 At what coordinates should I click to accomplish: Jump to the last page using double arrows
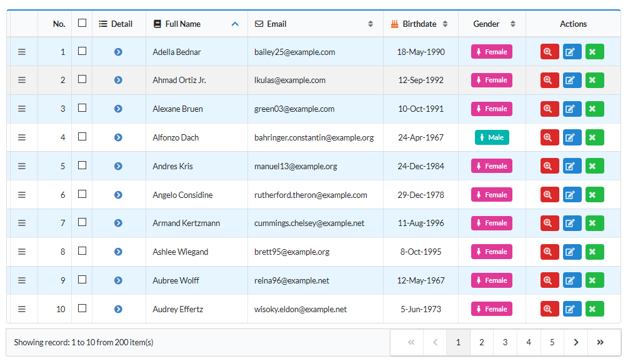pyautogui.click(x=599, y=342)
